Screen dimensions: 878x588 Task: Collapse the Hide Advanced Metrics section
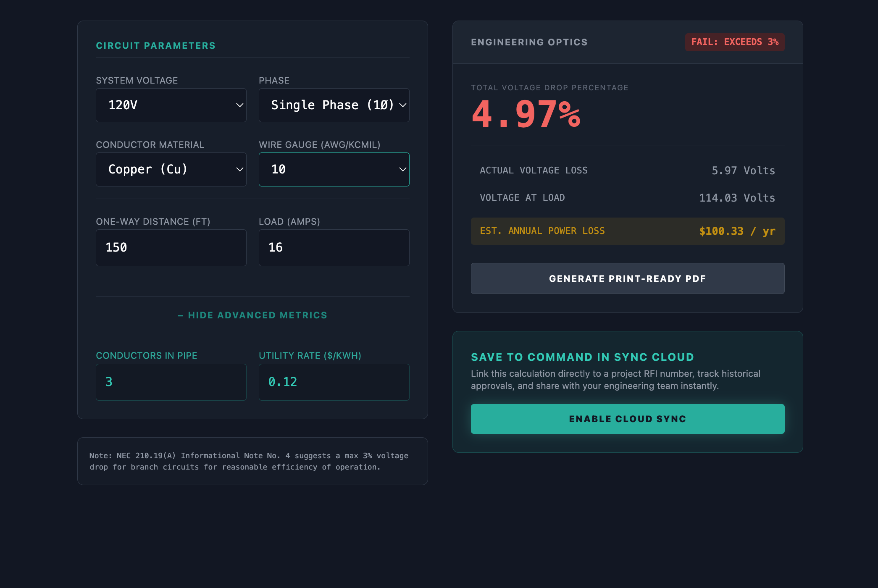click(252, 315)
